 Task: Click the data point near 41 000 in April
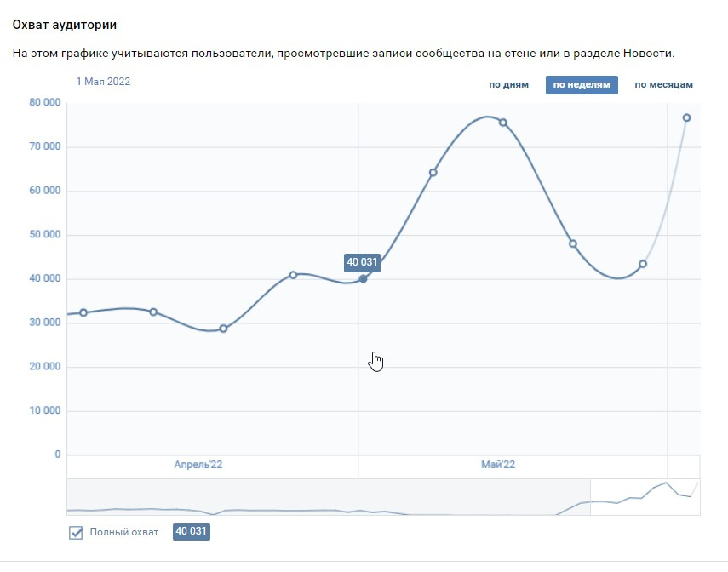click(293, 275)
